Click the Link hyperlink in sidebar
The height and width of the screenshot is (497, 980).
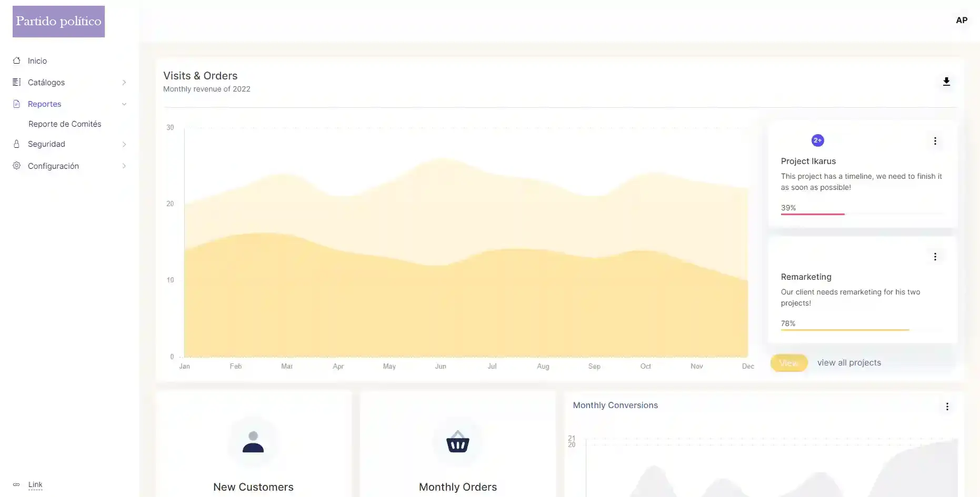tap(35, 484)
